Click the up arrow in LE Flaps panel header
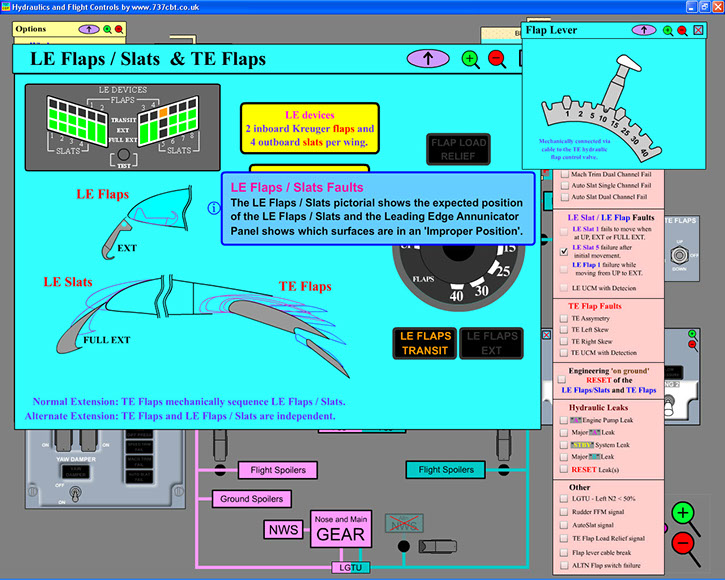Image resolution: width=725 pixels, height=580 pixels. click(428, 58)
